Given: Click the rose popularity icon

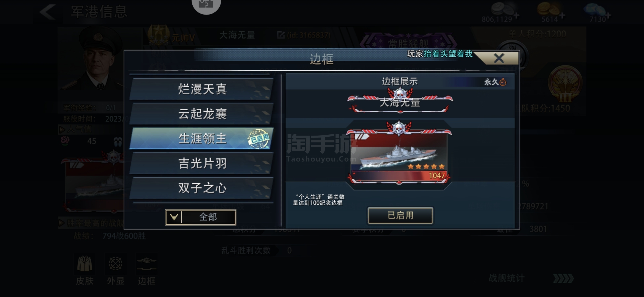Looking at the screenshot, I should click(x=65, y=141).
